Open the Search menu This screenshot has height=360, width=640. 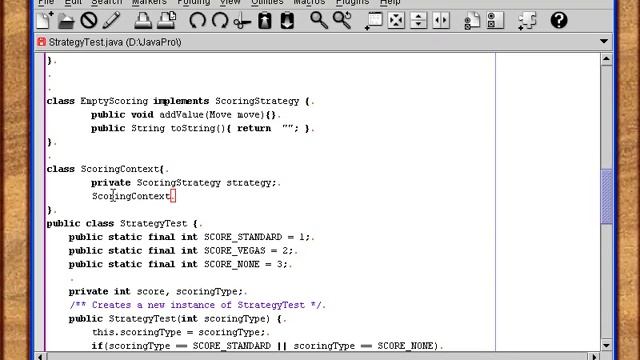pyautogui.click(x=107, y=2)
